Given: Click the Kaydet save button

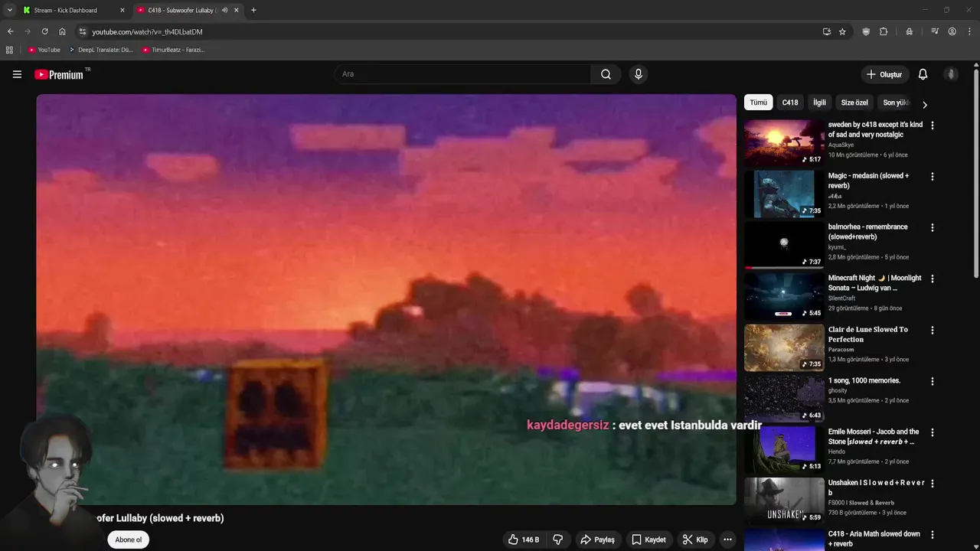Looking at the screenshot, I should pos(648,540).
